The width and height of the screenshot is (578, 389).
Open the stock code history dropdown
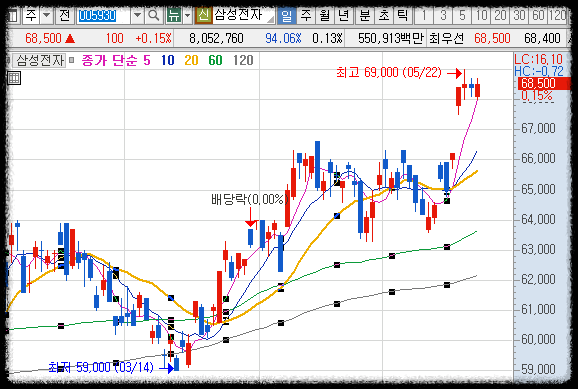pyautogui.click(x=137, y=16)
